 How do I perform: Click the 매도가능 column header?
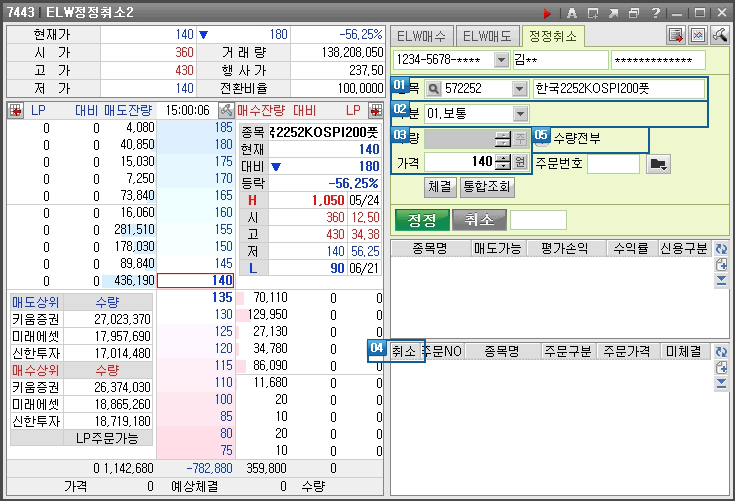(x=498, y=249)
